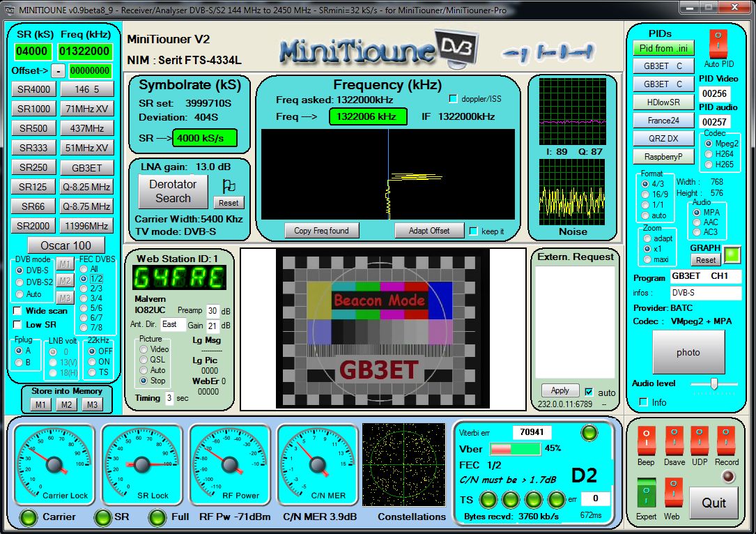Click the C/N MER gauge
756x534 pixels.
click(318, 464)
